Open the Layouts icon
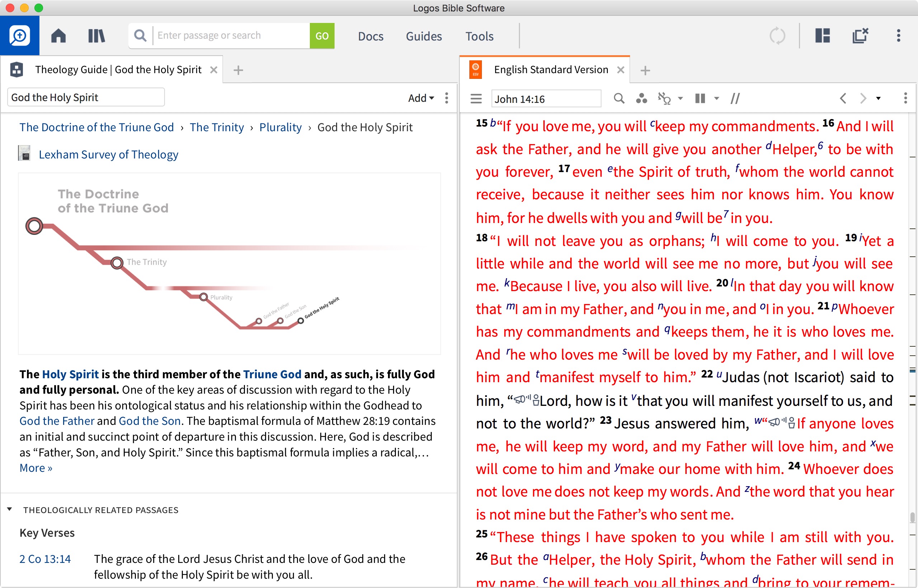Image resolution: width=918 pixels, height=588 pixels. 823,35
